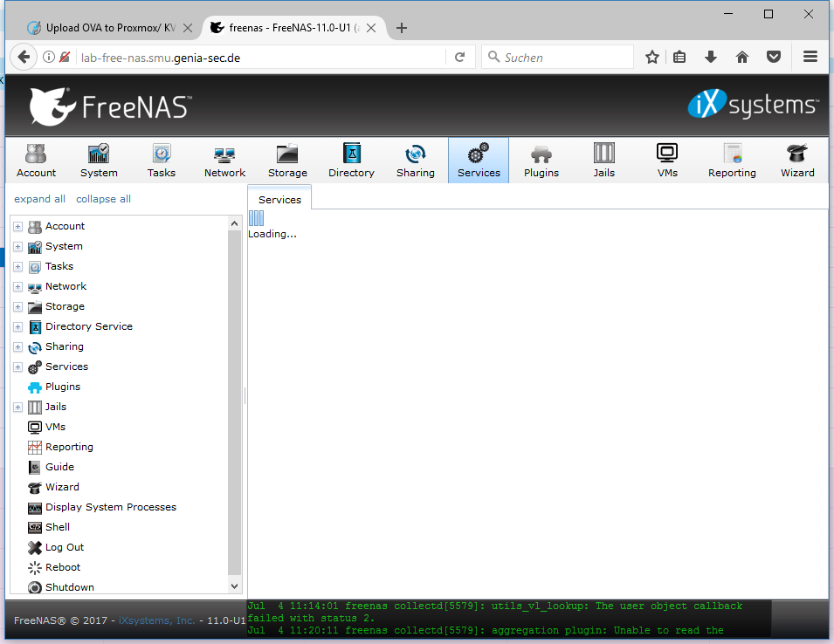The height and width of the screenshot is (644, 834).
Task: Expand the Services tree node
Action: point(17,367)
